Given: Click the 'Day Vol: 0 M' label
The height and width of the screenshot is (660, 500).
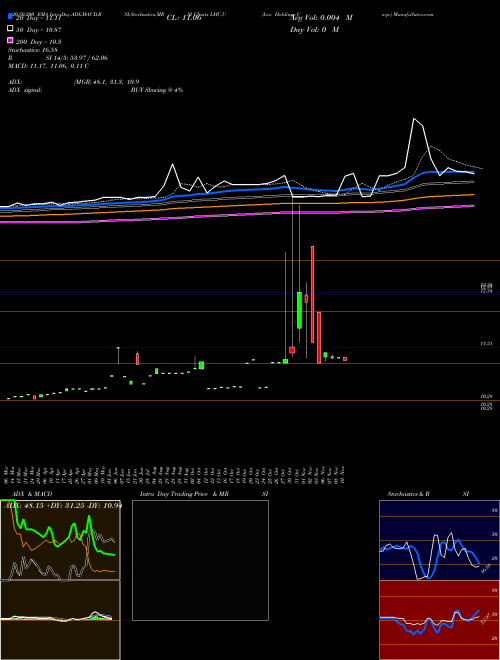Looking at the screenshot, I should coord(314,30).
